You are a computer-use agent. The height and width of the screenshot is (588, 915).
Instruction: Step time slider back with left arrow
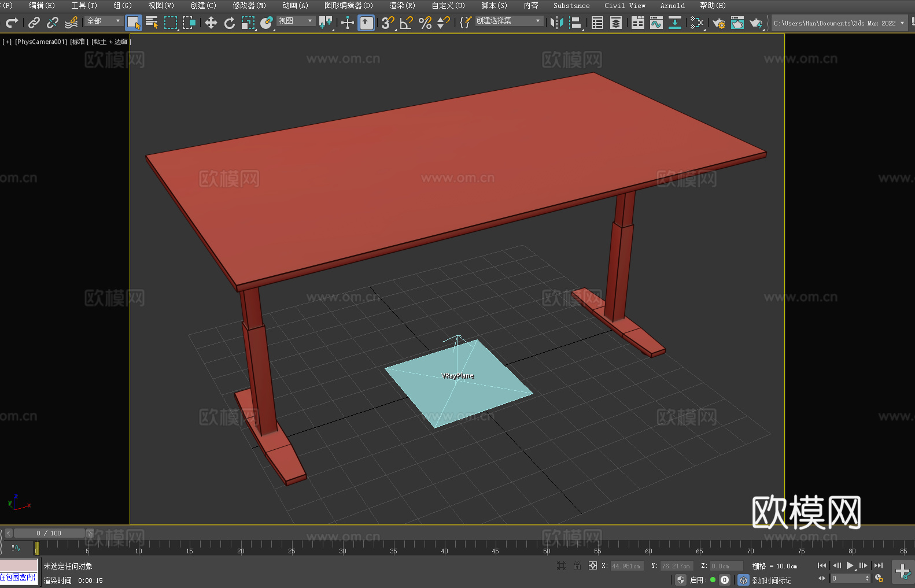coord(9,533)
